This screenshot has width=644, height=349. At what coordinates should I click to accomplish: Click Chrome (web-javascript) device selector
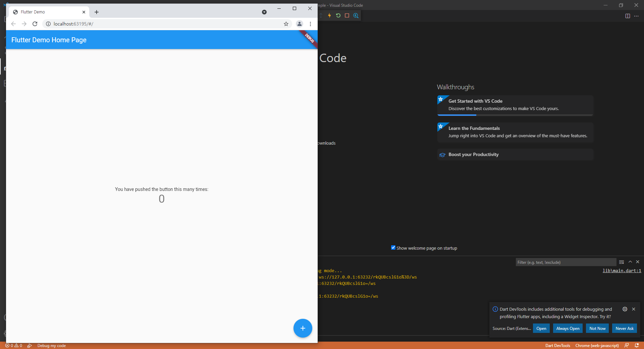[597, 346]
